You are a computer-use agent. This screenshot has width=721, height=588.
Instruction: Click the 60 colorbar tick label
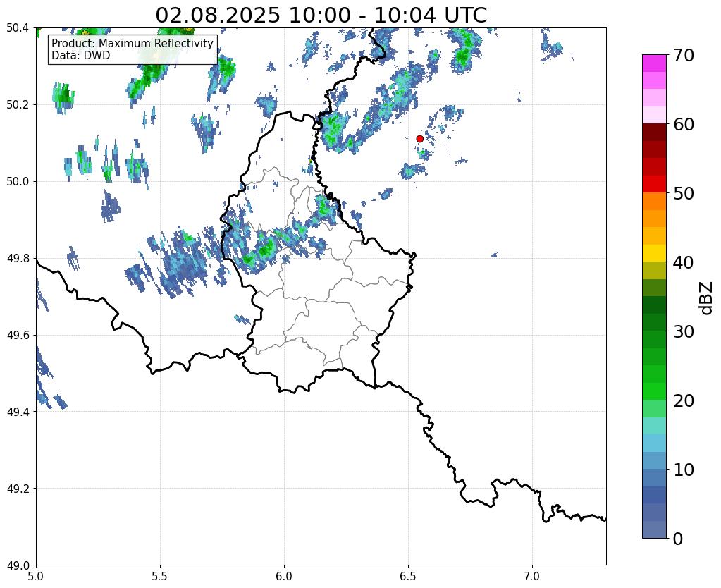point(684,124)
